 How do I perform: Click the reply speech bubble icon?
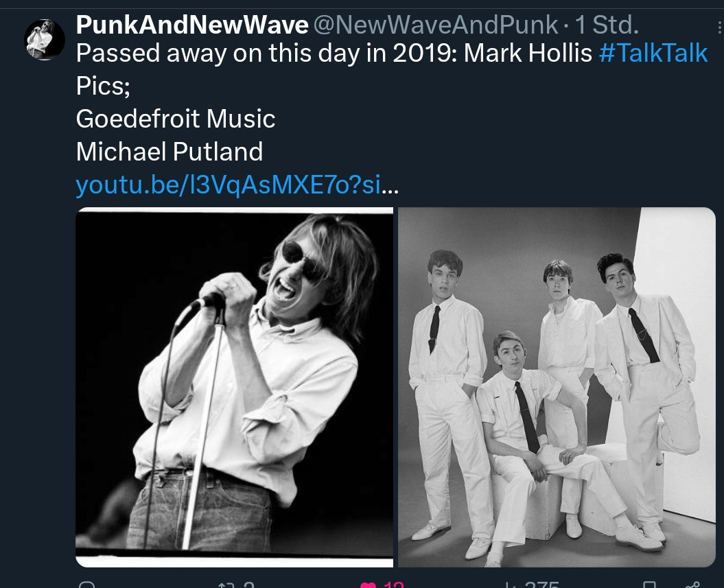[x=87, y=585]
